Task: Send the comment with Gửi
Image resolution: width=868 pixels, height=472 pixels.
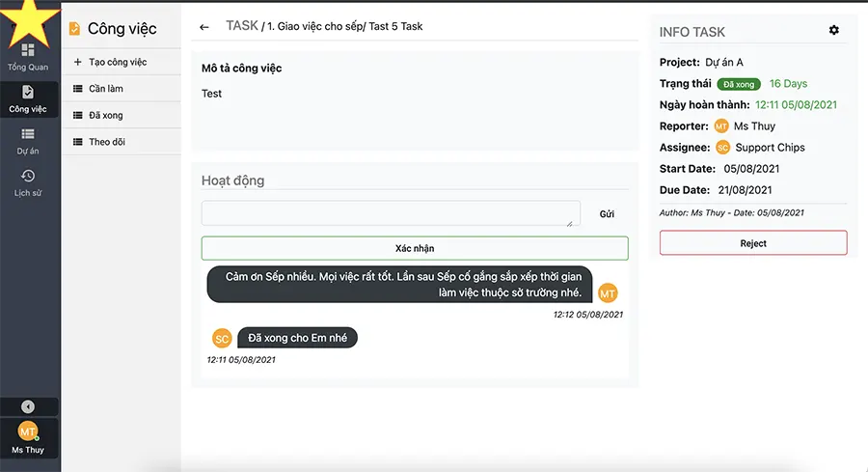Action: pyautogui.click(x=607, y=214)
